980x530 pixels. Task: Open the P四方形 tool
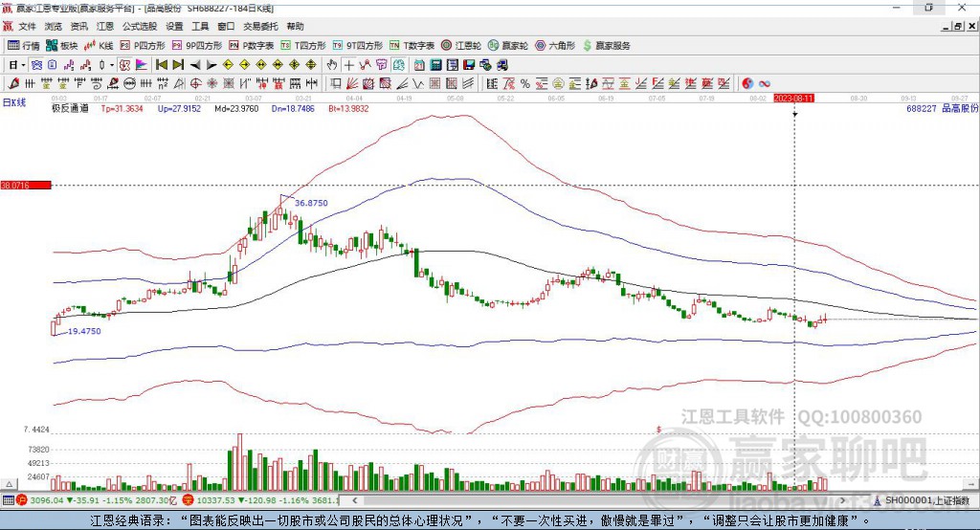[x=143, y=46]
